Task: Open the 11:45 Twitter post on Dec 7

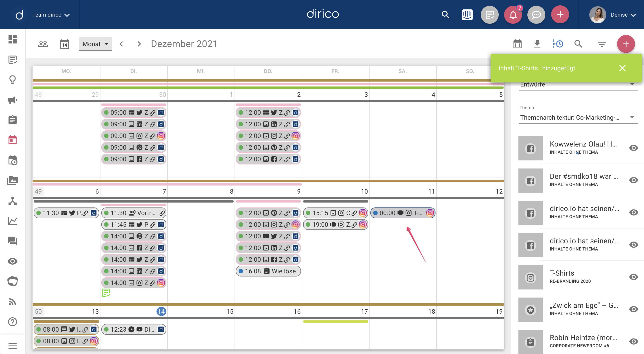Action: click(x=134, y=224)
